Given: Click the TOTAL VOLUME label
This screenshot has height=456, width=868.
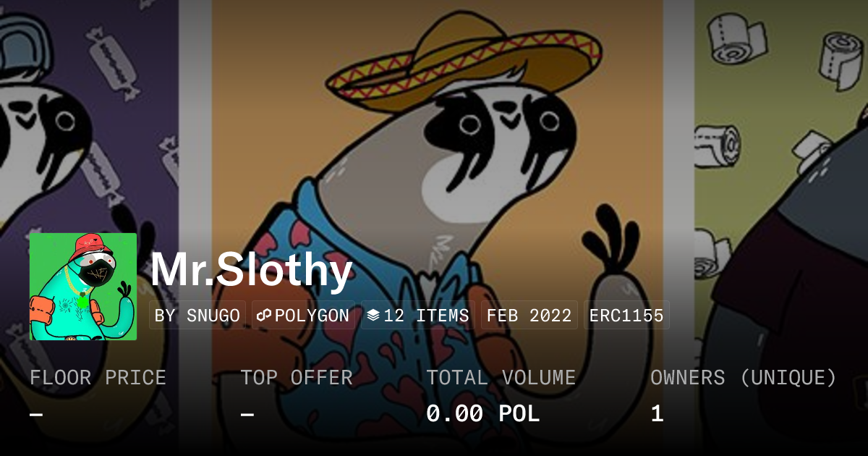Looking at the screenshot, I should point(501,378).
